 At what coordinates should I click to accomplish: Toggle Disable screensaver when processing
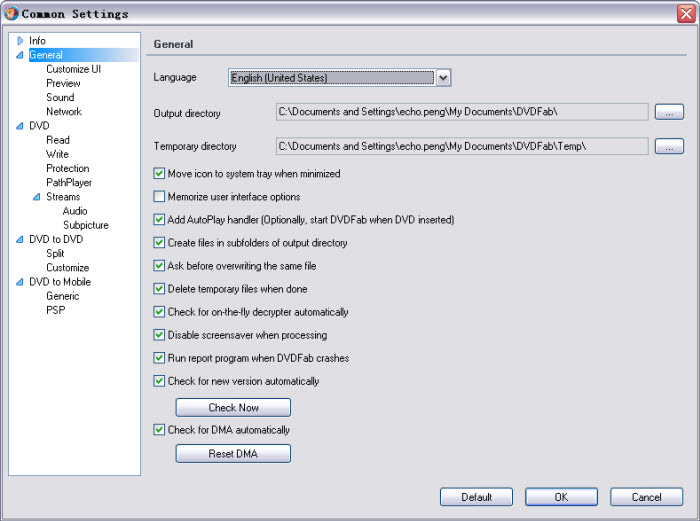tap(159, 335)
